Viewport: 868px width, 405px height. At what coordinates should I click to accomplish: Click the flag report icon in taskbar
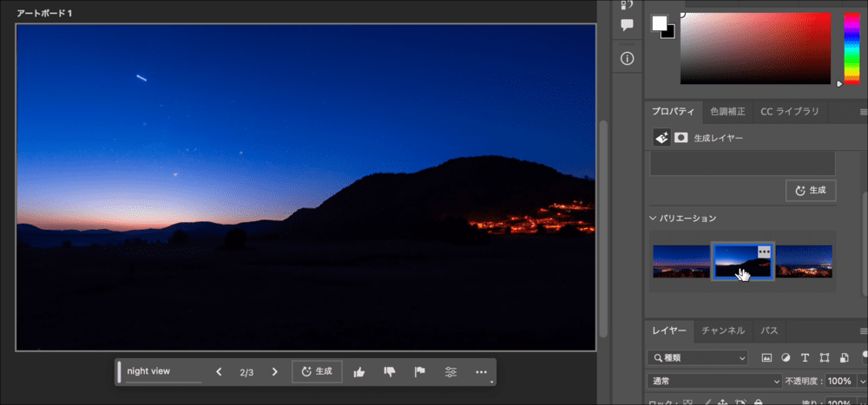pyautogui.click(x=419, y=372)
